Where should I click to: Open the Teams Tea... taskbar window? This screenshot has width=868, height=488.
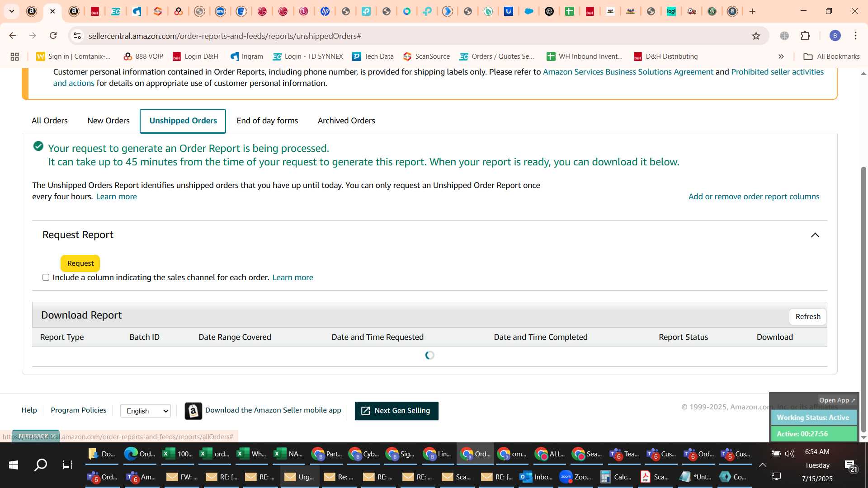pyautogui.click(x=624, y=454)
